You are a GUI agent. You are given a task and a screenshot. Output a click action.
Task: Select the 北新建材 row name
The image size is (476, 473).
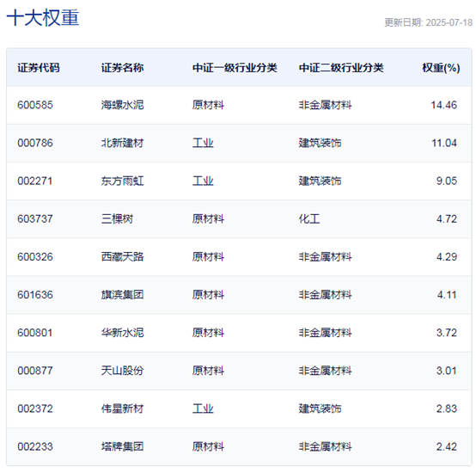(122, 143)
